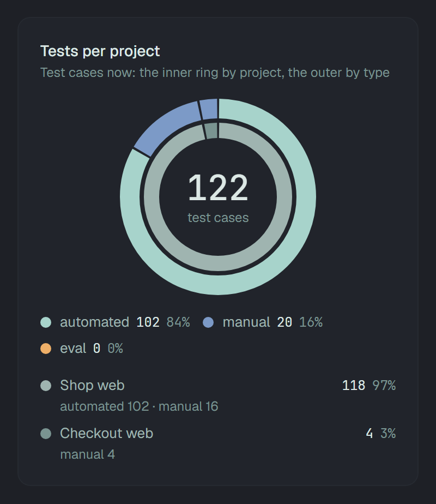Click the 'Tests per project' title
Image resolution: width=436 pixels, height=504 pixels.
tap(100, 51)
